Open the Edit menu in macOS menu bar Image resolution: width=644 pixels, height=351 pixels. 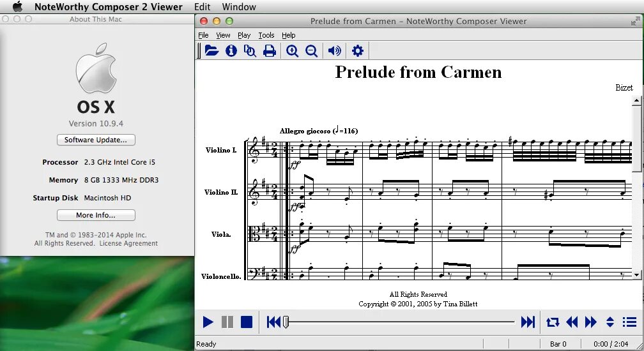pyautogui.click(x=202, y=7)
